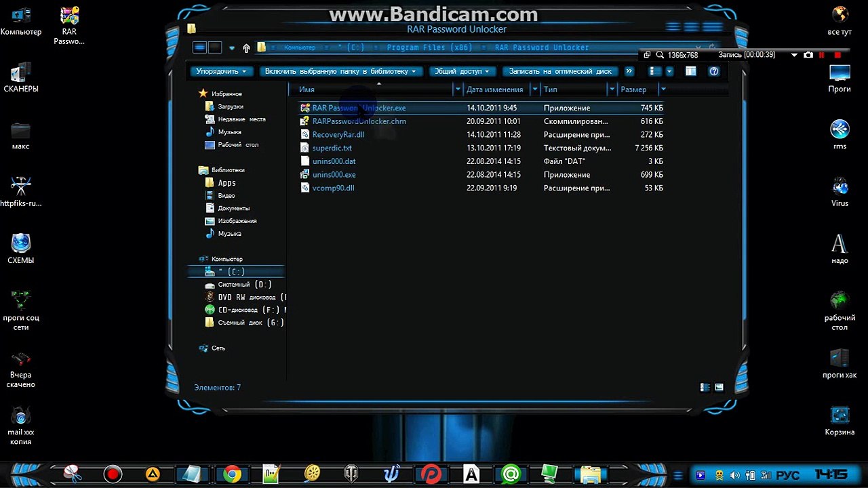Go up one folder with the up arrow
868x488 pixels.
coord(246,47)
